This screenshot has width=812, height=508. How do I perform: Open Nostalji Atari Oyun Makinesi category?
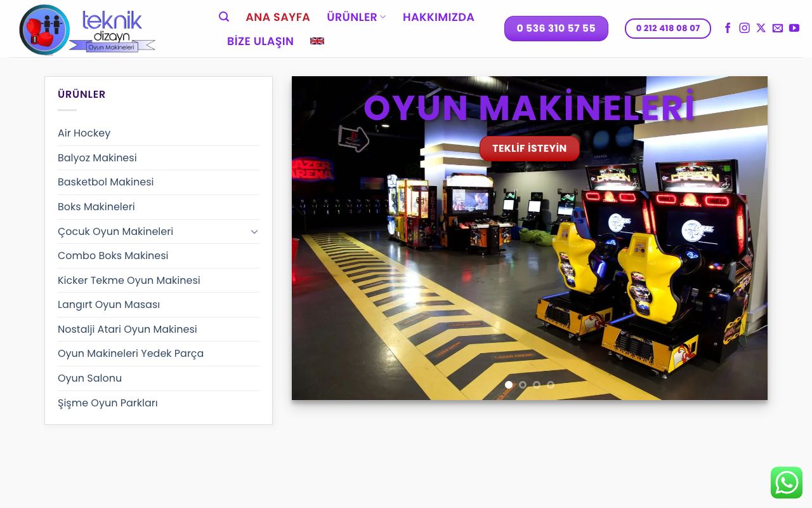(128, 329)
